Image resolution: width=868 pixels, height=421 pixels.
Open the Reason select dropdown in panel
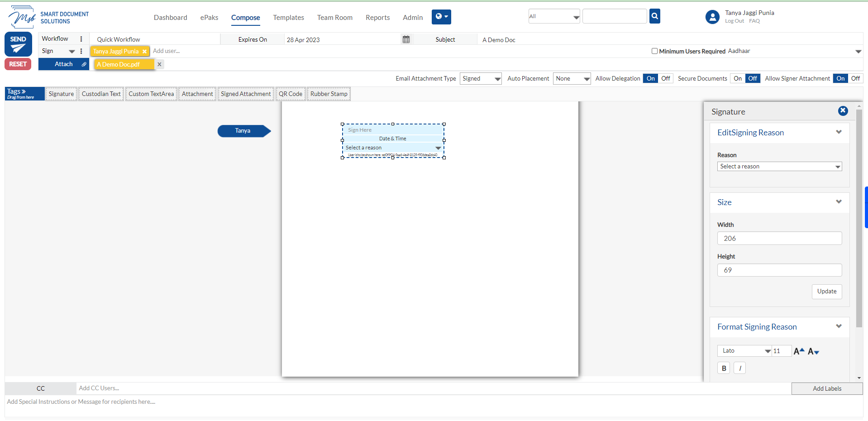pyautogui.click(x=779, y=167)
